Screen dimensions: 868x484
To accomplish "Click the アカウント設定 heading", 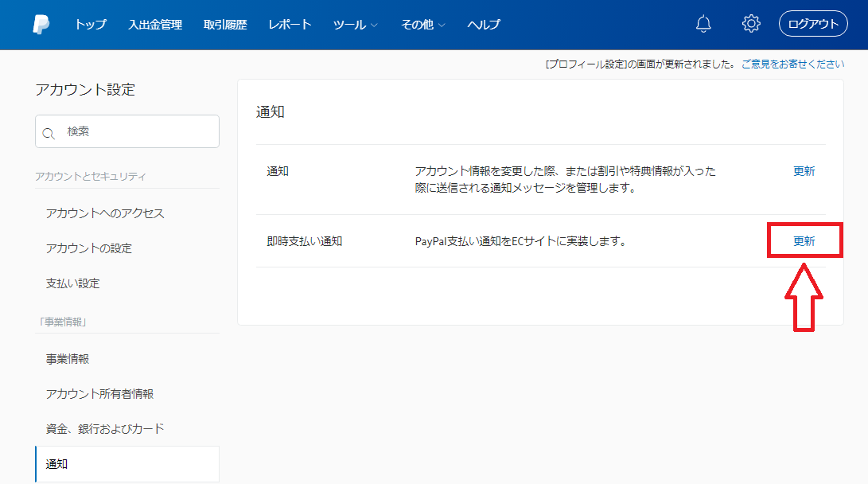I will (x=85, y=90).
